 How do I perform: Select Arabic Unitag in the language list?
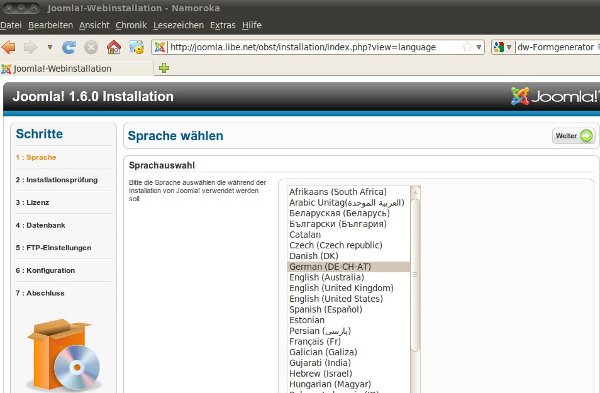pos(349,202)
